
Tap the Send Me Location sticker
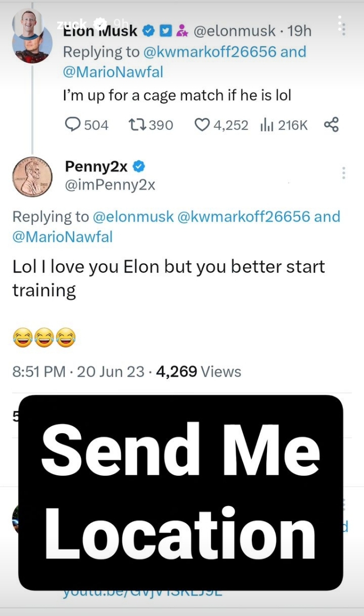[x=181, y=492]
